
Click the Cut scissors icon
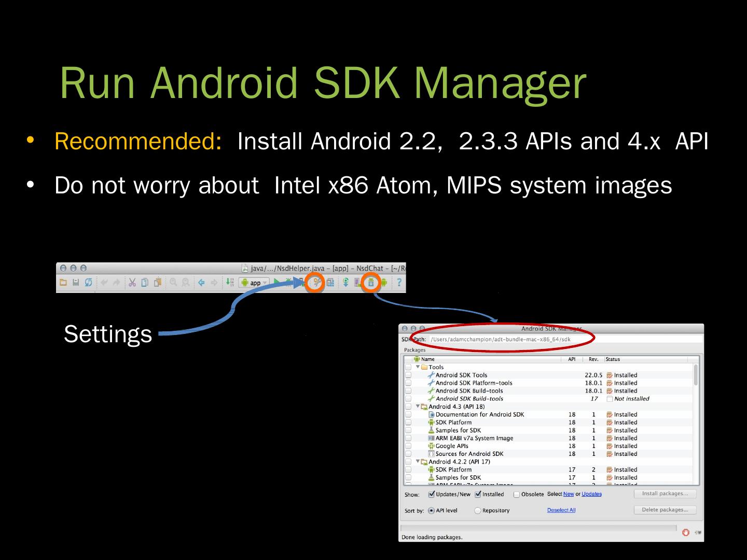132,283
